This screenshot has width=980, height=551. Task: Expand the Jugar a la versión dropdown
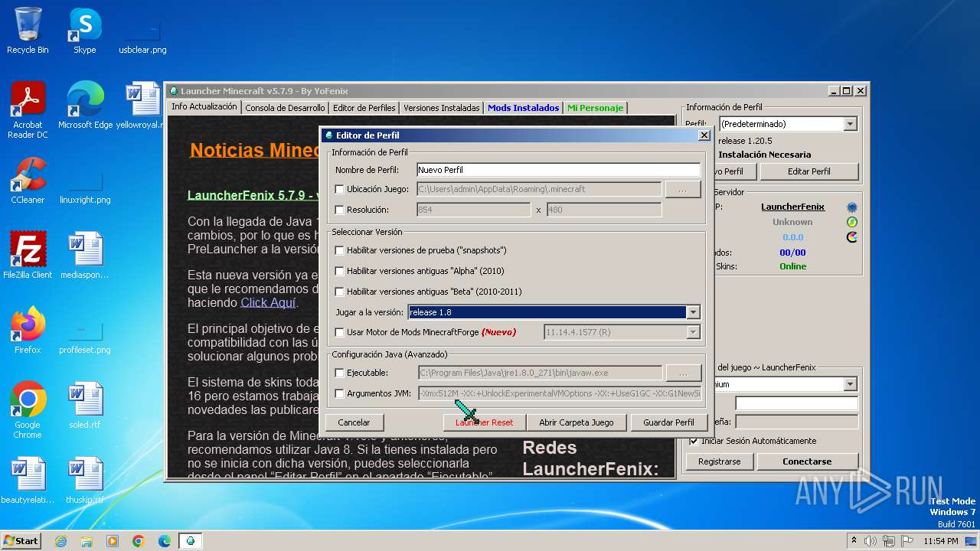point(693,312)
